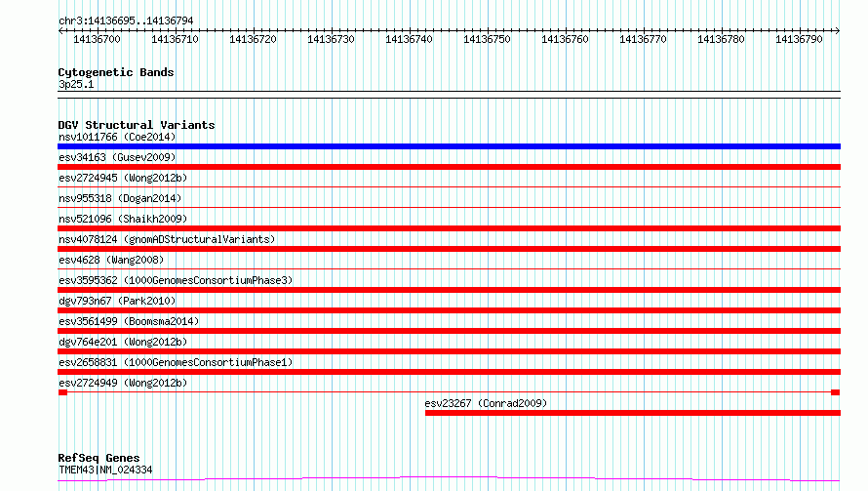
Task: Click the red bar under esv2658831
Action: (449, 372)
